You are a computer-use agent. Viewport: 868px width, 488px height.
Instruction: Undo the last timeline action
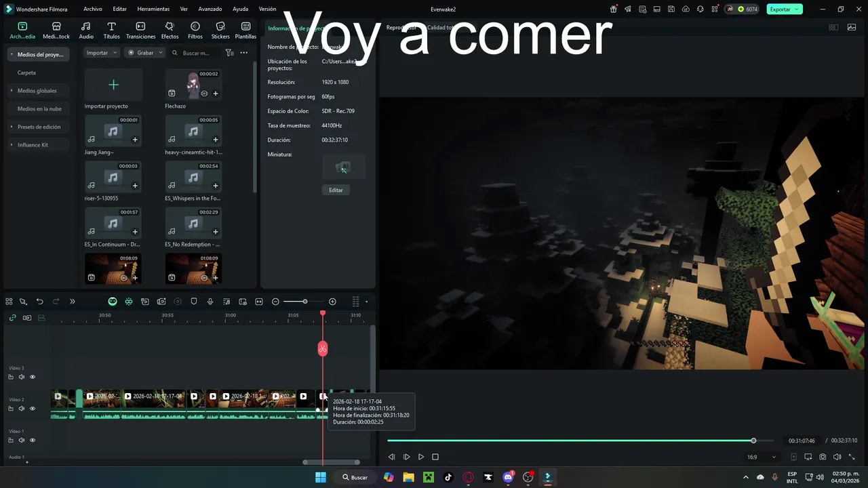39,302
